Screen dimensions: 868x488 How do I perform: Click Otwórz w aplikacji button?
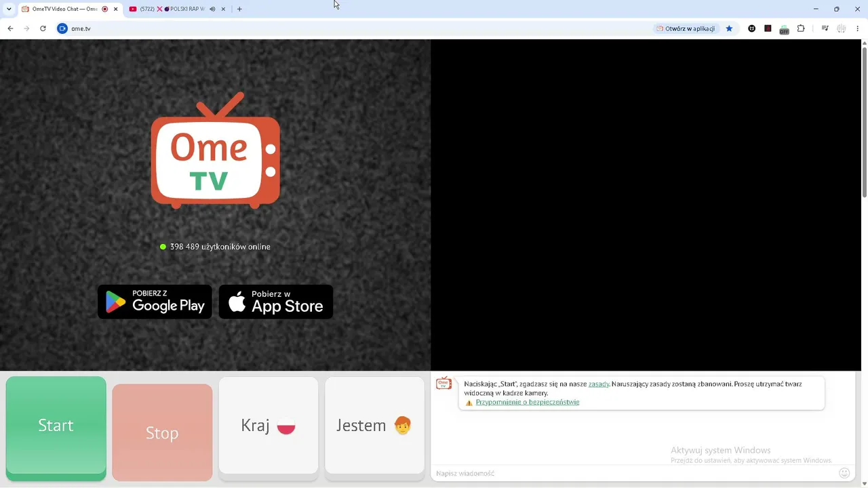pyautogui.click(x=686, y=28)
